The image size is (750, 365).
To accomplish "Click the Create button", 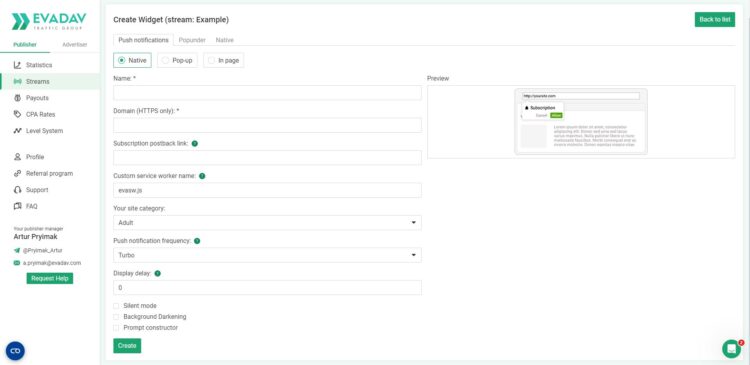I will coord(127,346).
